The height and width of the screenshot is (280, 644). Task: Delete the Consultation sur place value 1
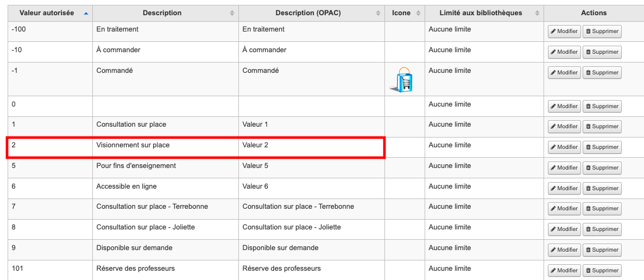(602, 127)
